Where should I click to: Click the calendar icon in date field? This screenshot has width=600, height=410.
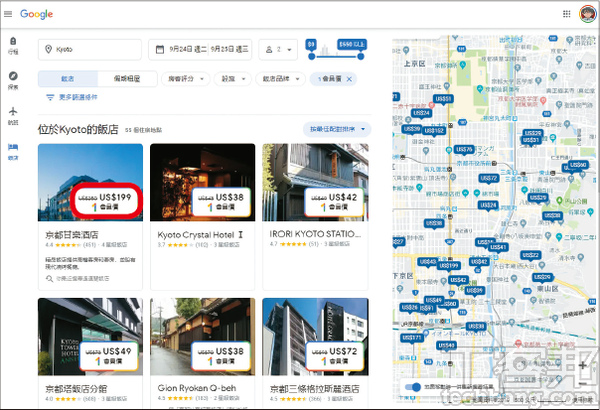pyautogui.click(x=160, y=49)
